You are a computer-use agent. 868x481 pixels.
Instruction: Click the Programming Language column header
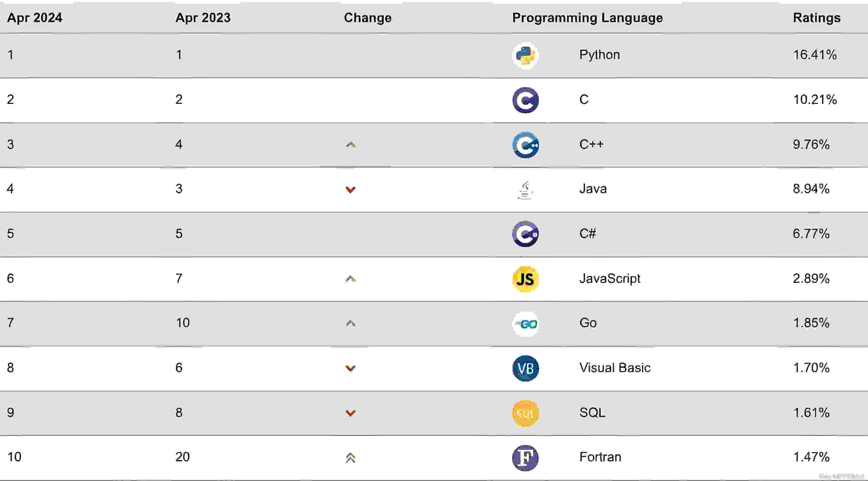587,18
